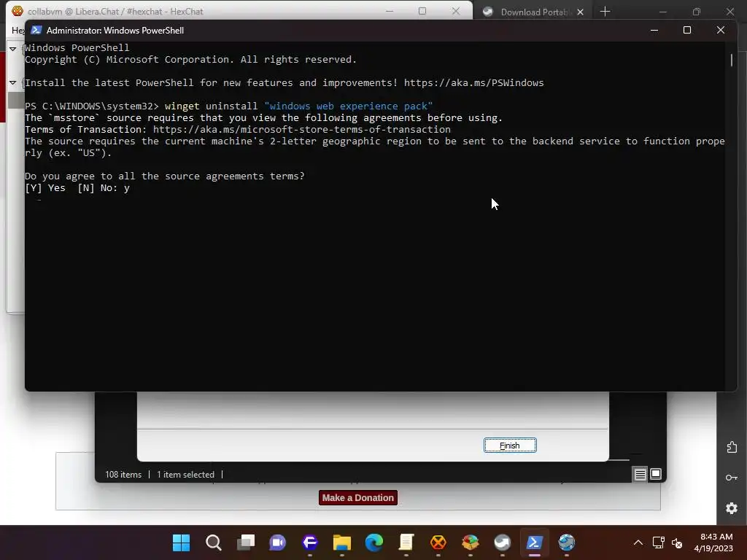The width and height of the screenshot is (747, 560).
Task: Click the Terms of Transaction URL
Action: tap(301, 130)
